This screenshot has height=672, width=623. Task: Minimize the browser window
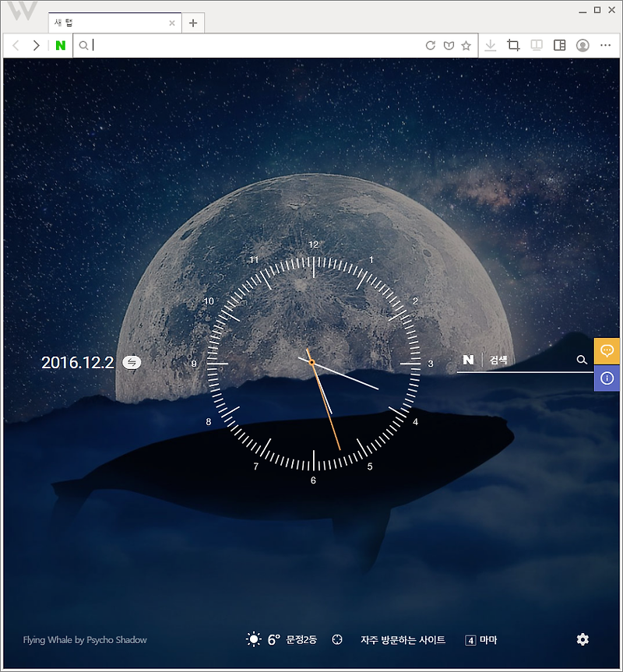coord(583,10)
